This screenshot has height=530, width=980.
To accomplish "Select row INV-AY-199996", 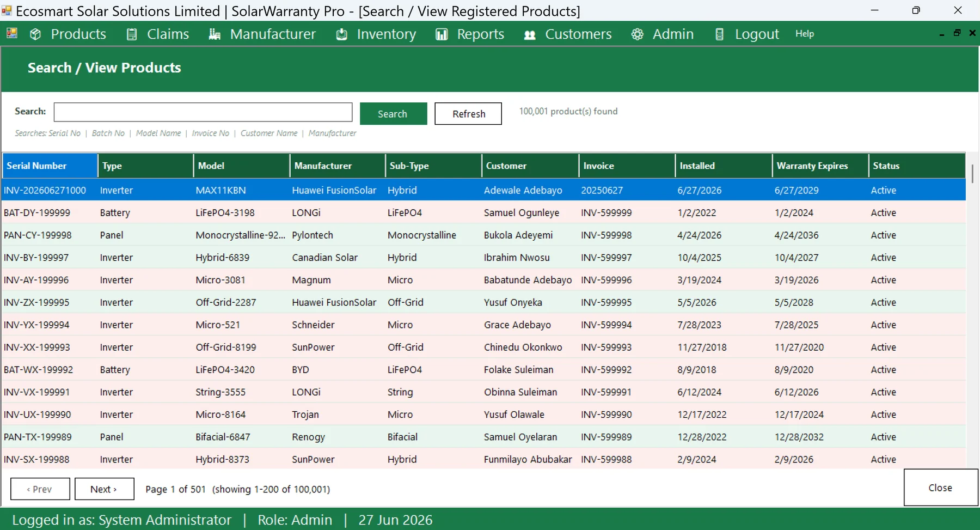I will (x=484, y=279).
